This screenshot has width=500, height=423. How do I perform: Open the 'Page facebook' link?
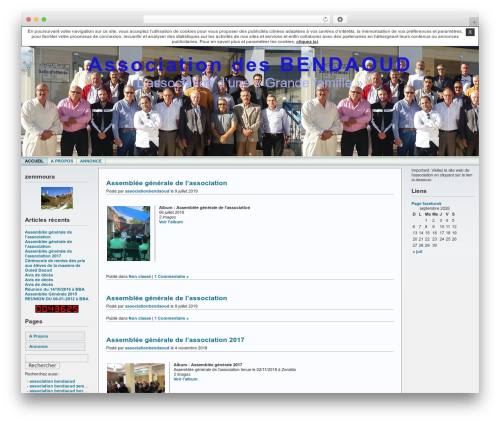click(x=426, y=203)
